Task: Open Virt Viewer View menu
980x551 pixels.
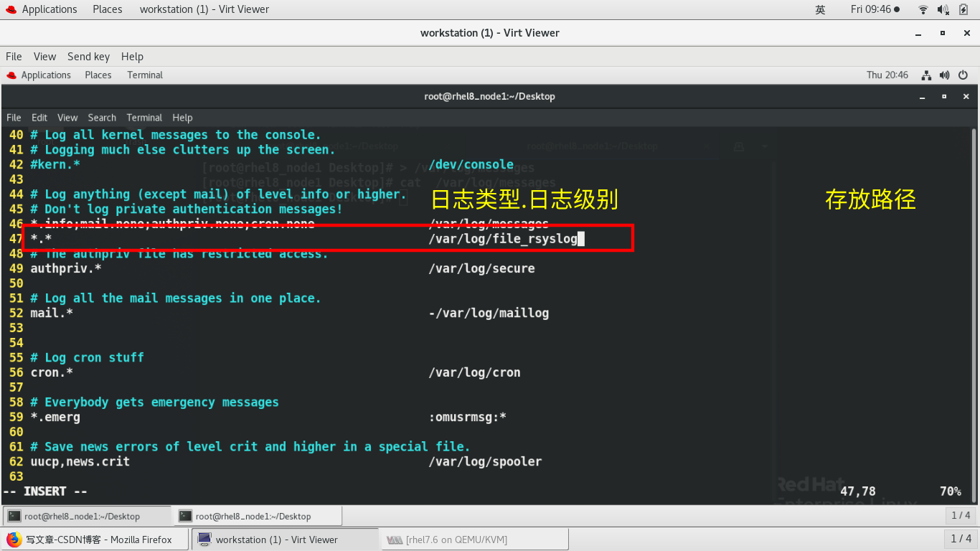Action: click(x=44, y=57)
